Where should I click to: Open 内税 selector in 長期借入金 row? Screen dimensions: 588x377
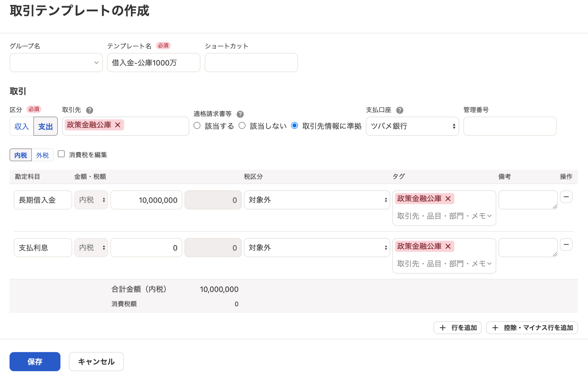coord(91,200)
